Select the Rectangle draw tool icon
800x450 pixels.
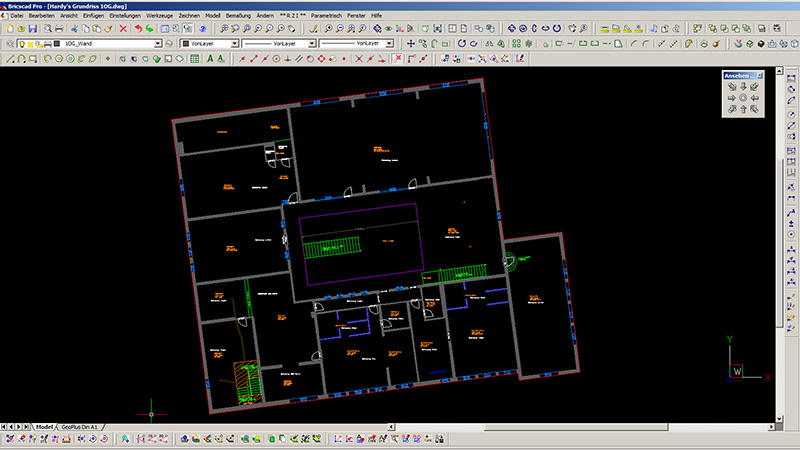click(33, 59)
